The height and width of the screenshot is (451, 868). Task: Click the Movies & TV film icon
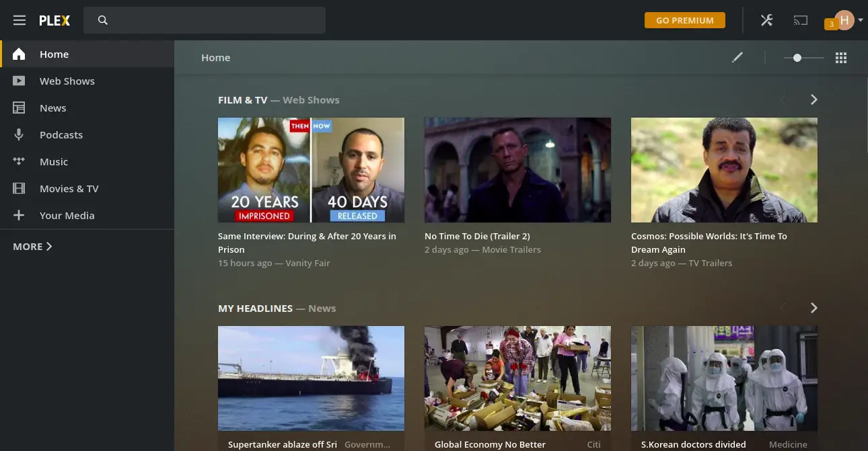[x=19, y=188]
